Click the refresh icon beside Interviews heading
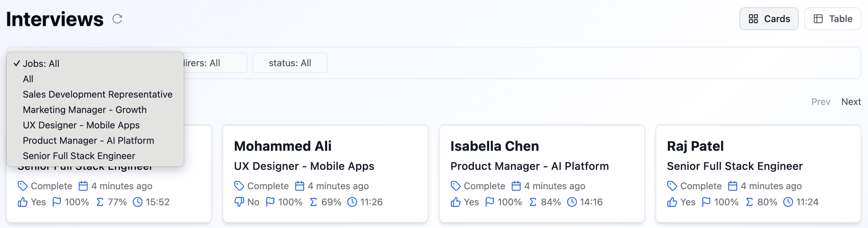868x228 pixels. pyautogui.click(x=117, y=19)
